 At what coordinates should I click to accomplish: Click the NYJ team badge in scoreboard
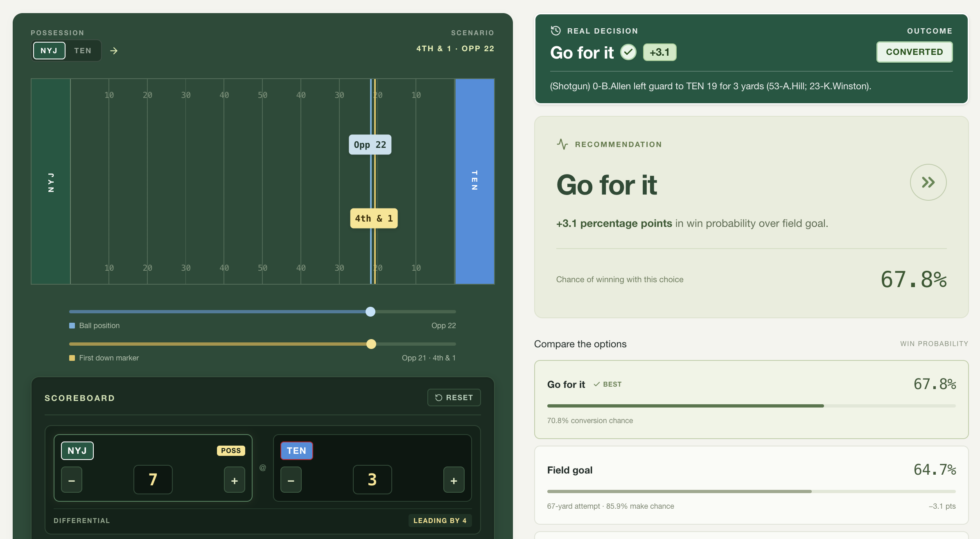click(x=77, y=451)
